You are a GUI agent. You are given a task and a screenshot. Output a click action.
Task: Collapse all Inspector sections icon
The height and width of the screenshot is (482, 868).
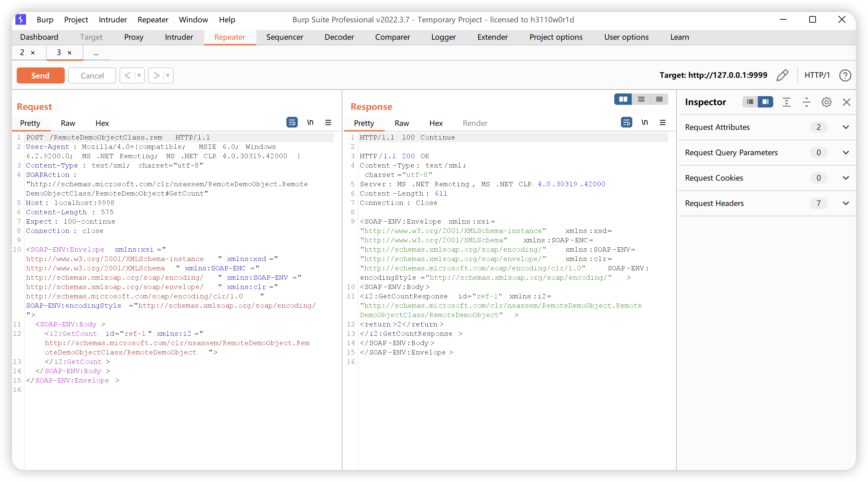coord(806,102)
